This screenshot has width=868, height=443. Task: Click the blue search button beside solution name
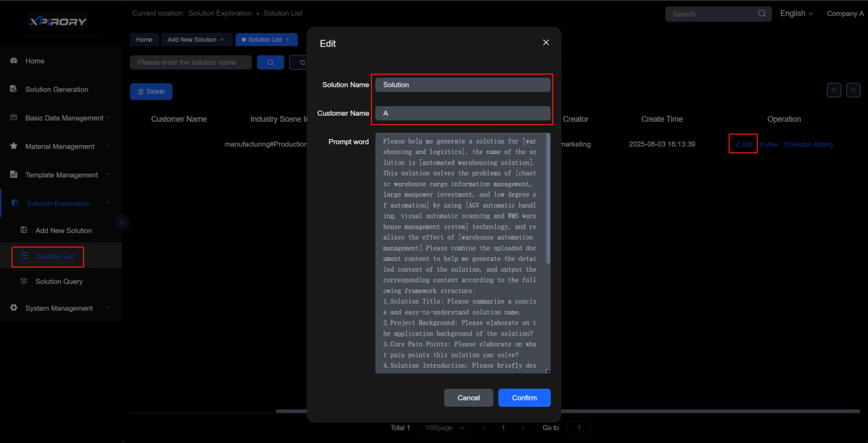point(270,62)
